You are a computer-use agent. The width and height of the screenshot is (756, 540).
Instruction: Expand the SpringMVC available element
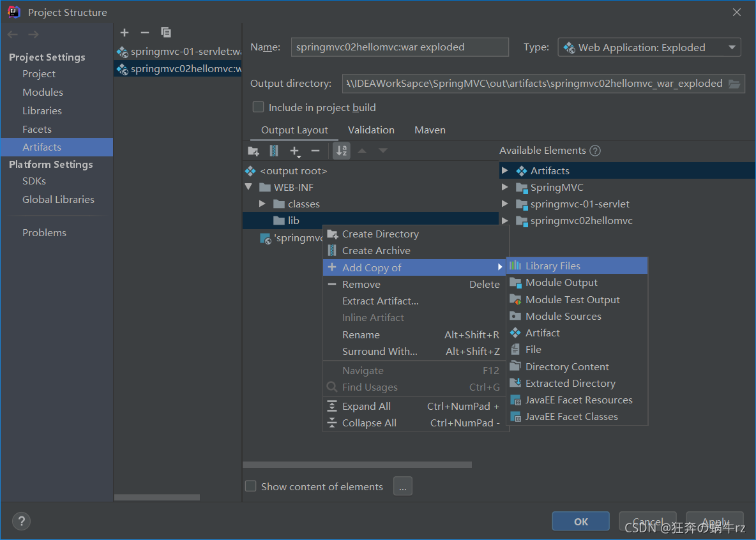[505, 187]
